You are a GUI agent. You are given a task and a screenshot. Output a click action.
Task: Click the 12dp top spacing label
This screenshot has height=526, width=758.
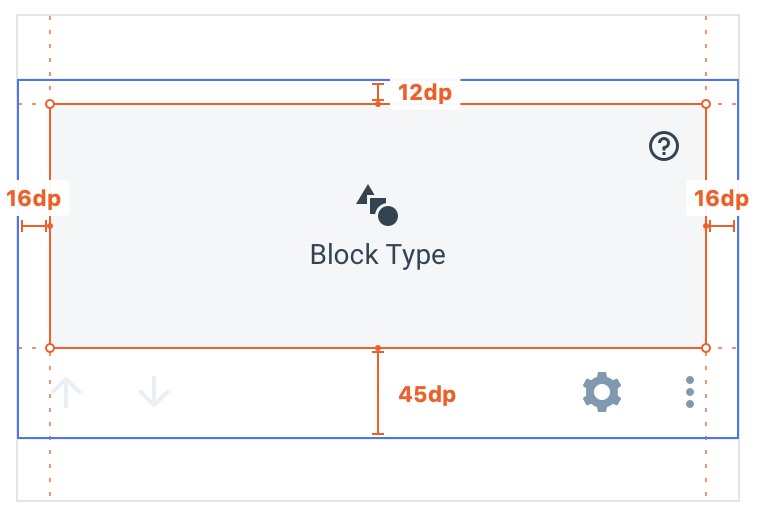coord(425,93)
